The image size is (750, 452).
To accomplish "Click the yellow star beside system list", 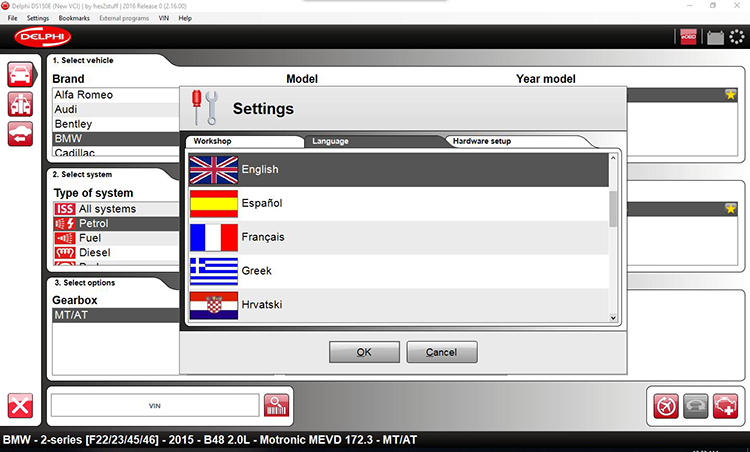I will [730, 209].
